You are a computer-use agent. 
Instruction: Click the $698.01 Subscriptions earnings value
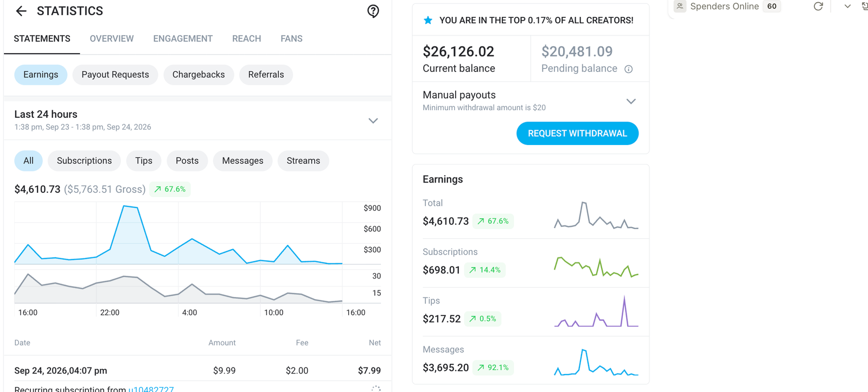click(441, 270)
